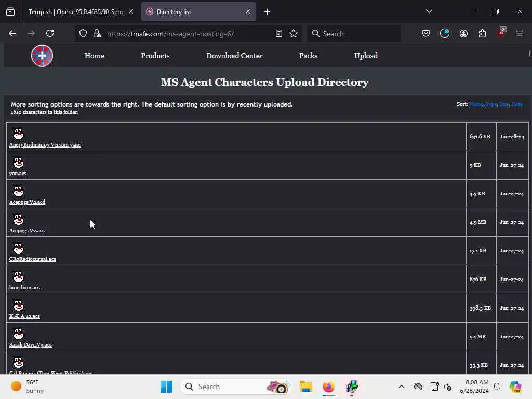Open the X Æ A-12.acs file link
Viewport: 532px width, 399px height.
pyautogui.click(x=24, y=316)
